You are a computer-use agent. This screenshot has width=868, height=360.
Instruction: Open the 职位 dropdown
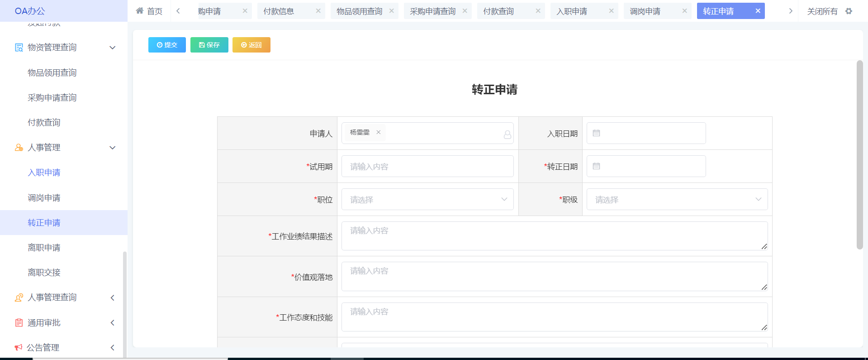(x=427, y=199)
